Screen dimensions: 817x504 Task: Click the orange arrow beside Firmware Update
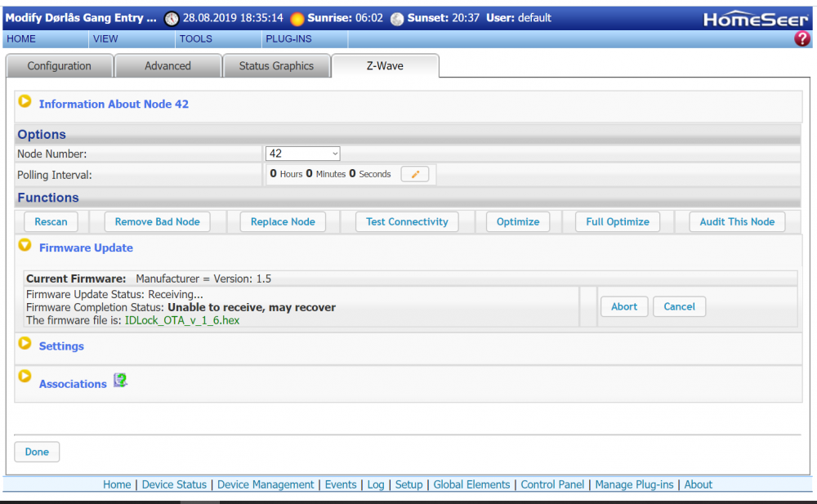25,244
